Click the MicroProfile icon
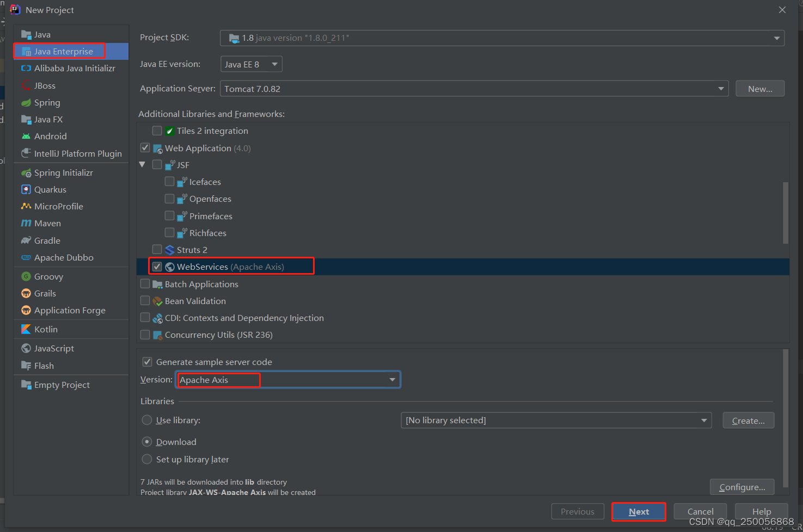This screenshot has height=532, width=803. [26, 206]
